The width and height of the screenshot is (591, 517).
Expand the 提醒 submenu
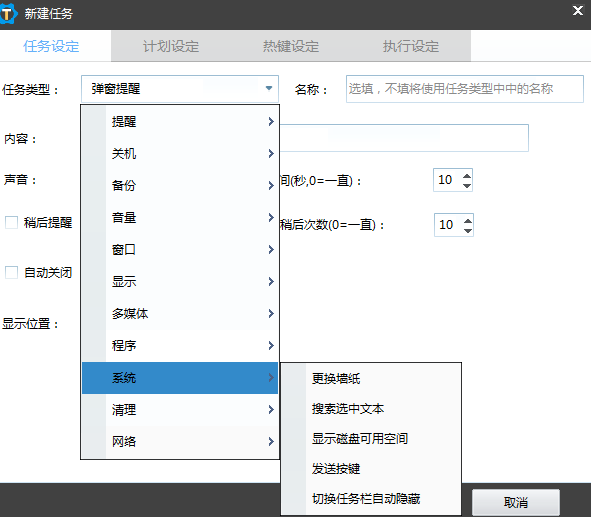click(x=180, y=121)
